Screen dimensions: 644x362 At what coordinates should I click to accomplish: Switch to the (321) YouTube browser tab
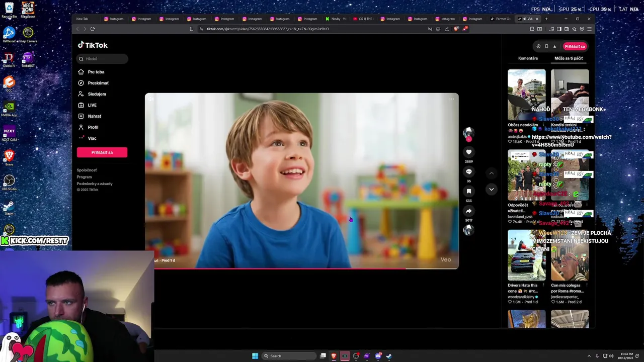pos(363,19)
